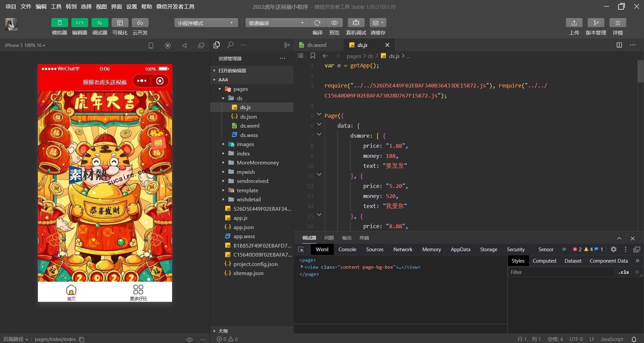Toggle the bookmark icon in the editor
644x343 pixels.
[313, 56]
